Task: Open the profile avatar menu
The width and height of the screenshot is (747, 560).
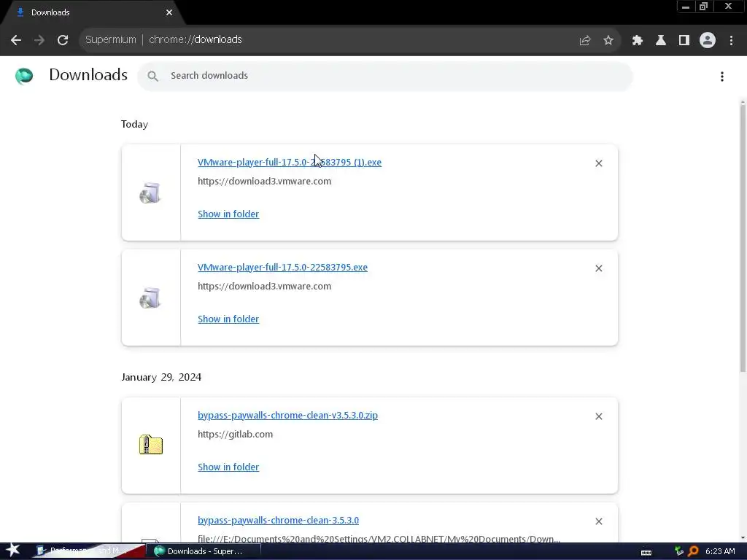Action: [x=707, y=41]
